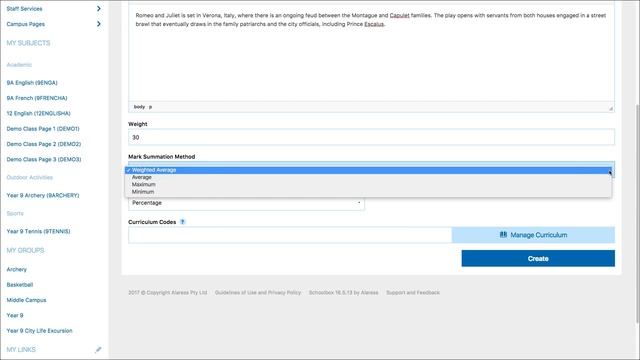
Task: Open the Archery group
Action: 17,269
